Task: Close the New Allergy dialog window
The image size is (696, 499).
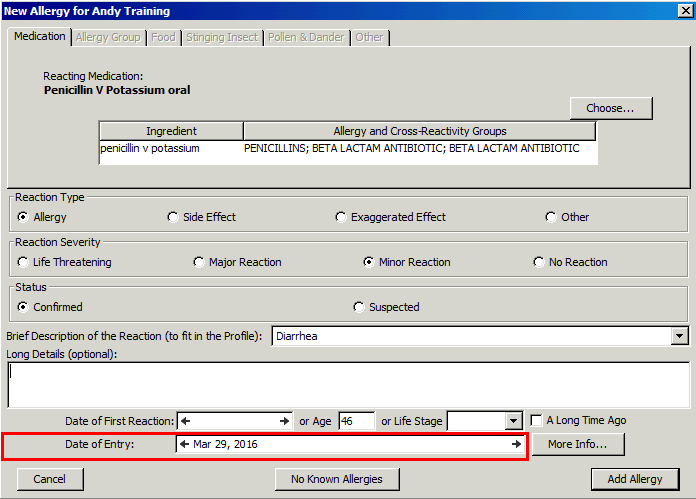Action: click(x=684, y=11)
